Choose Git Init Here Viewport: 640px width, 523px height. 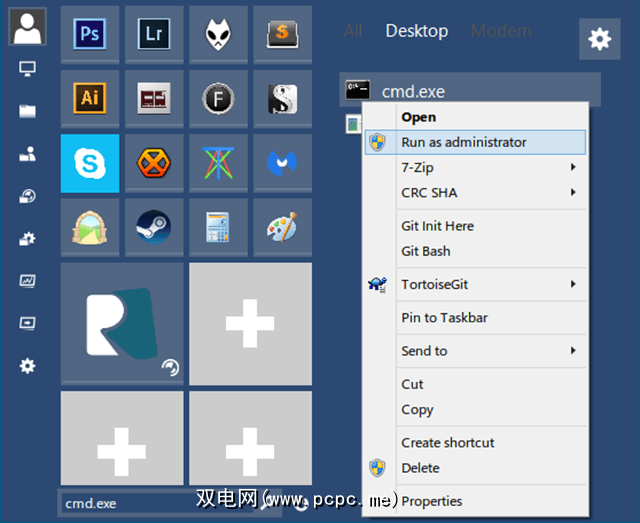[476, 226]
